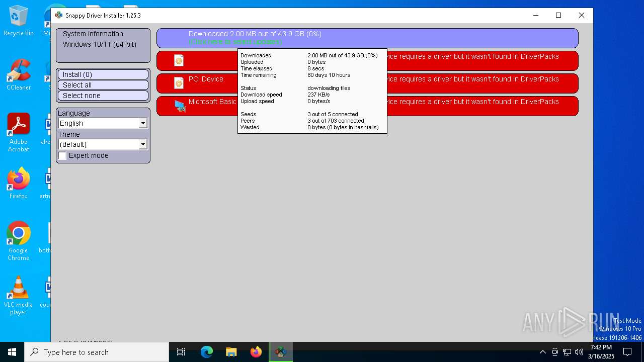Click the taskbar search box
The height and width of the screenshot is (362, 644).
tap(97, 352)
